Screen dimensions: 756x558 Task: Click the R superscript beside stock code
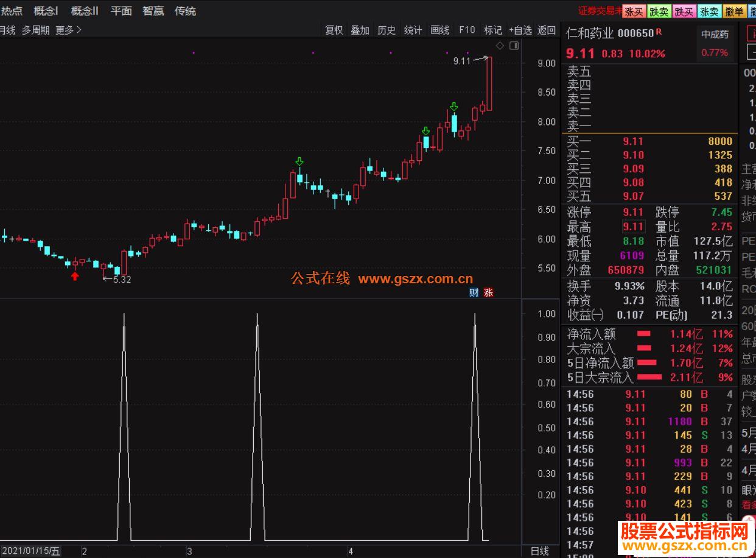pyautogui.click(x=659, y=31)
